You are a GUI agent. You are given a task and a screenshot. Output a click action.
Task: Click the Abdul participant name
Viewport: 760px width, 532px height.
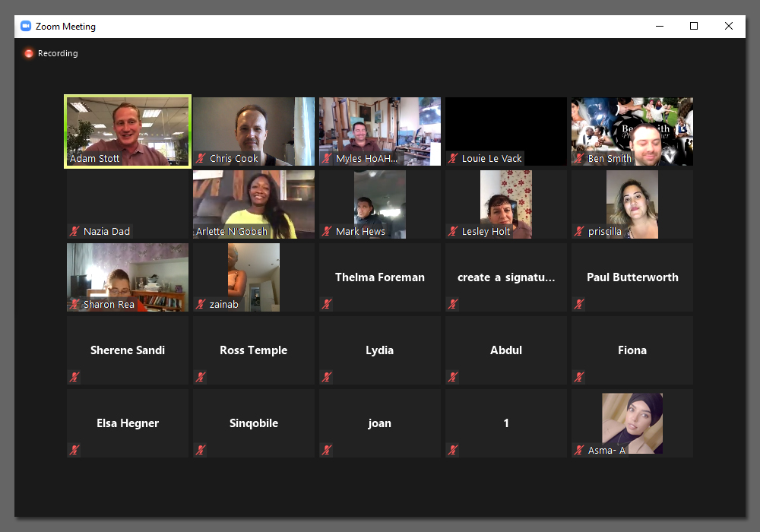pyautogui.click(x=506, y=350)
